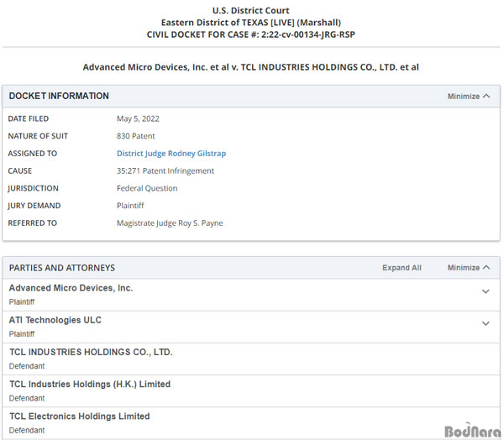Viewport: 504px width, 440px height.
Task: Select TCL INDUSTRIES HOLDINGS CO., LTD. row
Action: [251, 359]
